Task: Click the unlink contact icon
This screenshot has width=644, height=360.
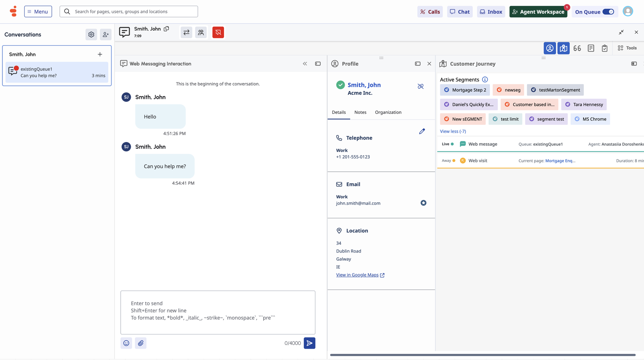Action: click(421, 86)
